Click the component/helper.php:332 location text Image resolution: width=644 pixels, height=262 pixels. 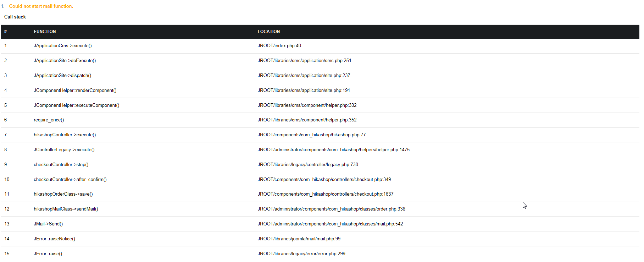[x=307, y=105]
